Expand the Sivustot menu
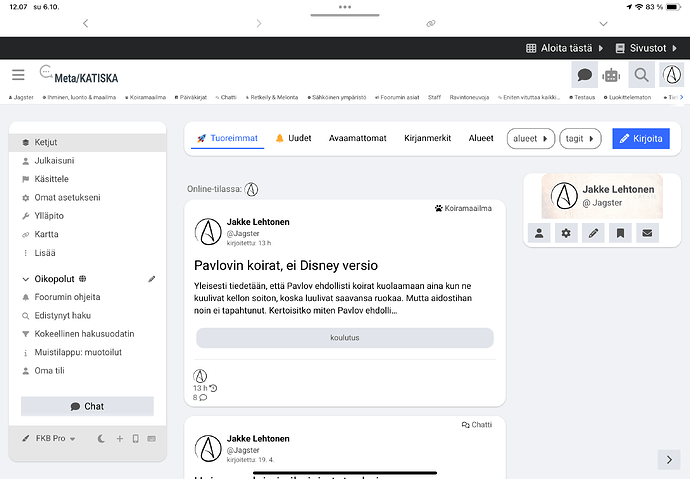 click(x=646, y=48)
